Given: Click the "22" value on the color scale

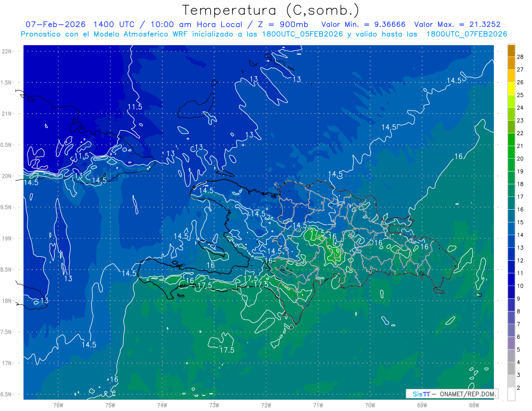Looking at the screenshot, I should [x=520, y=133].
